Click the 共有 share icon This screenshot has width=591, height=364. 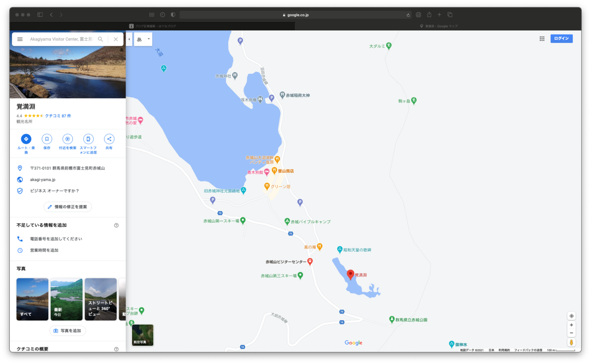109,139
